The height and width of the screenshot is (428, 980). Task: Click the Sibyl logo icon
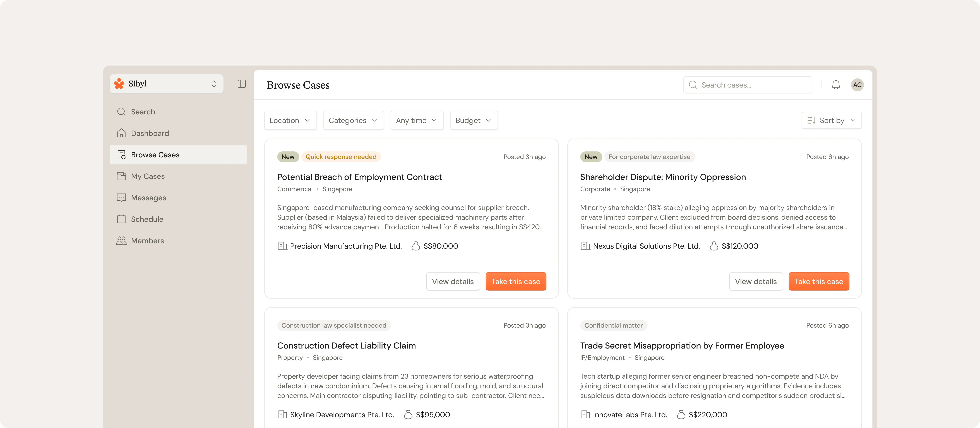point(119,84)
